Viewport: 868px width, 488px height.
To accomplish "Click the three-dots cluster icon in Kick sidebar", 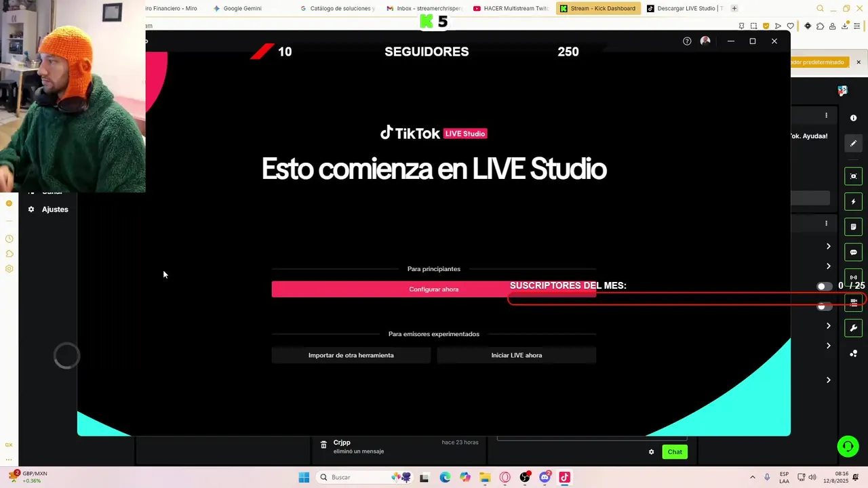I will point(854,353).
